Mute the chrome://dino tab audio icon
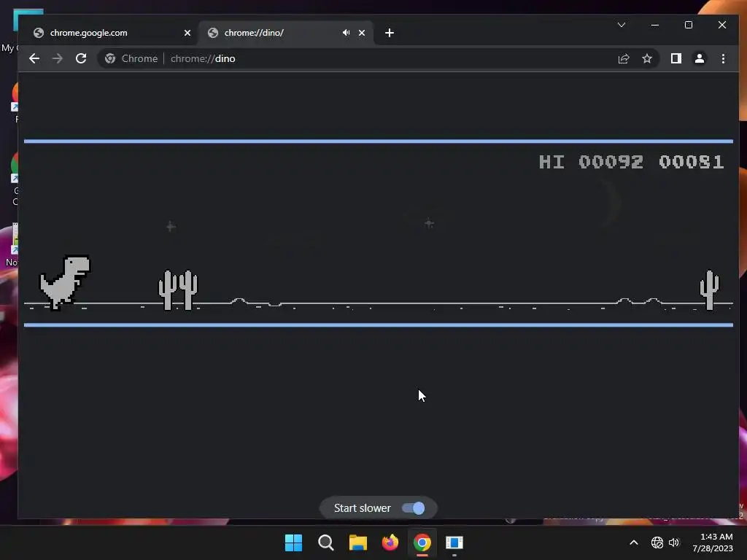 [347, 33]
